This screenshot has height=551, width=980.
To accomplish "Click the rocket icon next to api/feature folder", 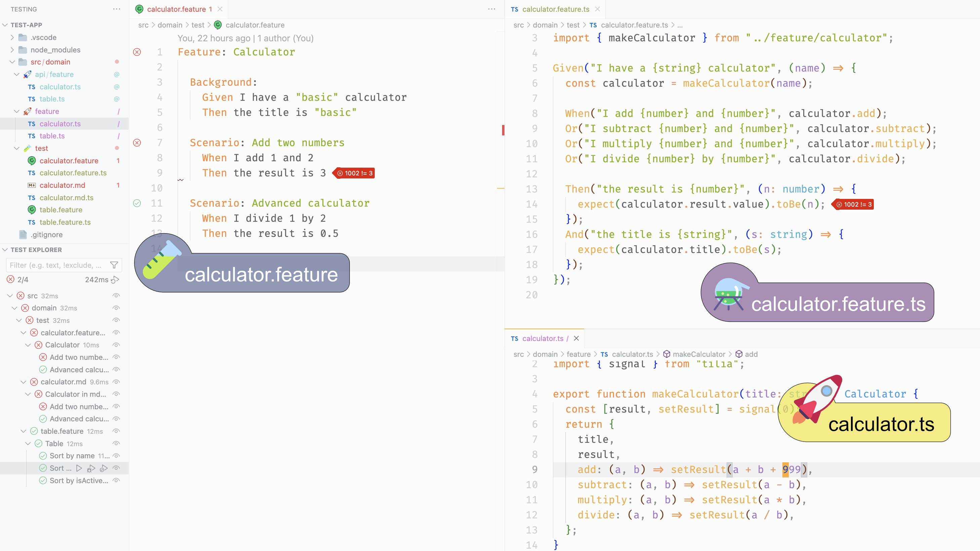I will [28, 74].
